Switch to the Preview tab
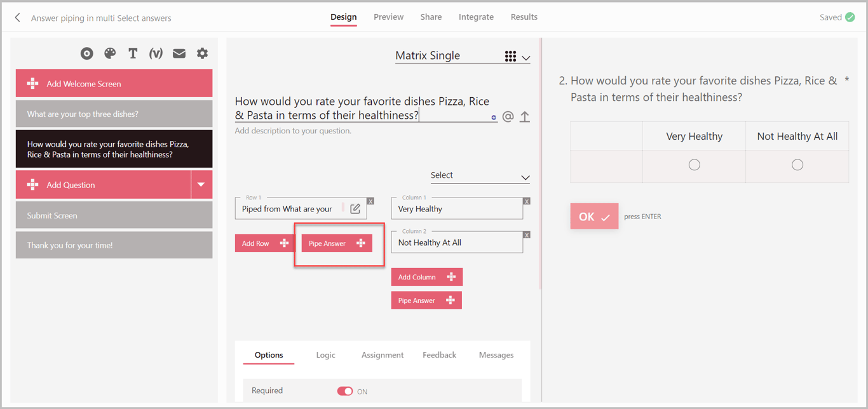868x409 pixels. point(388,17)
